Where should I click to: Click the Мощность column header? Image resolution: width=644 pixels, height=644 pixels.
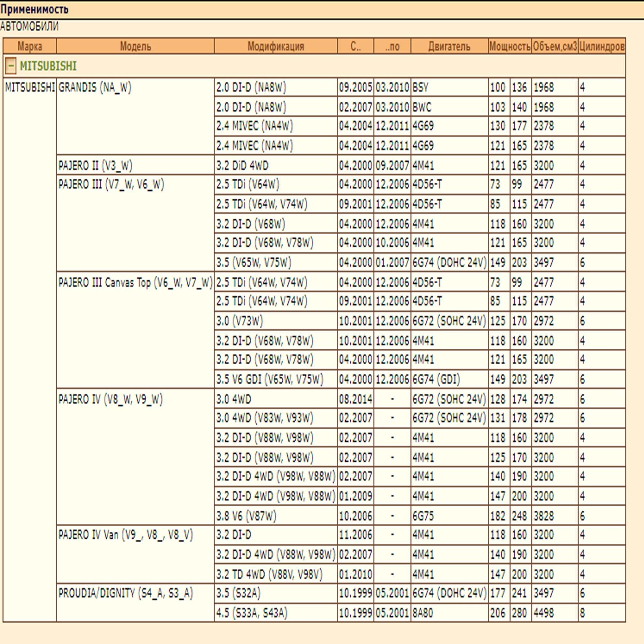pyautogui.click(x=510, y=46)
